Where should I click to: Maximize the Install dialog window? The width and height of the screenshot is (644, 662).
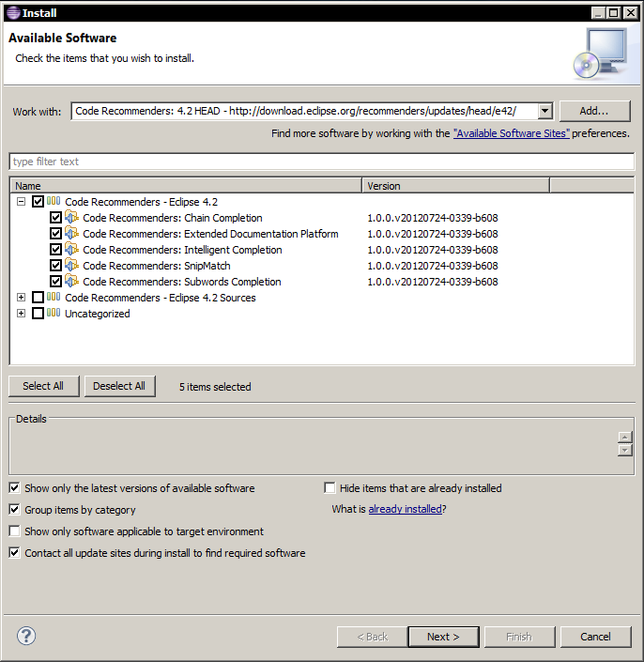(614, 13)
